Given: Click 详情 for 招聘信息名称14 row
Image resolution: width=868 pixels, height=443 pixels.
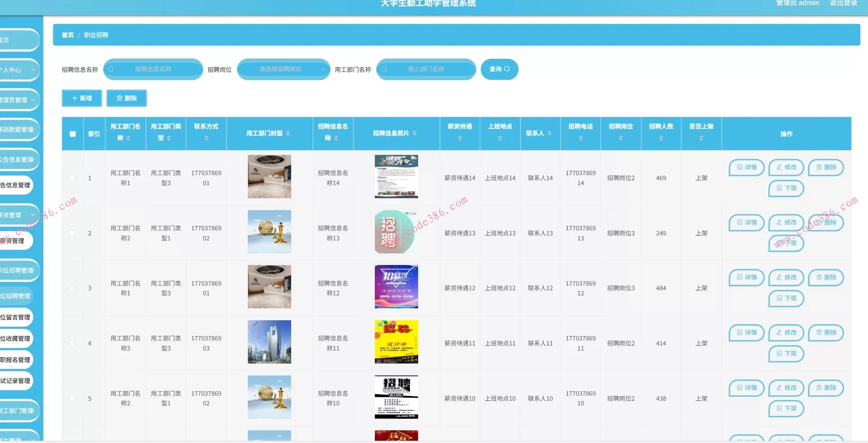Looking at the screenshot, I should pos(746,167).
